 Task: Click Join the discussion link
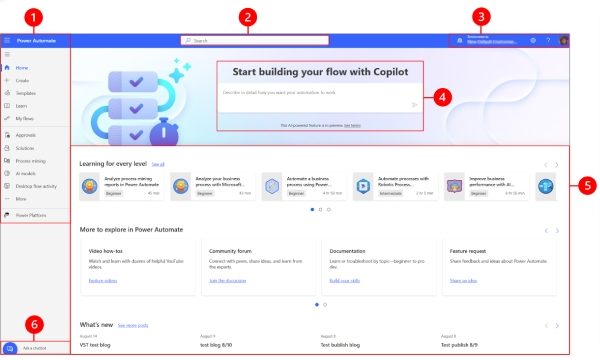(227, 281)
